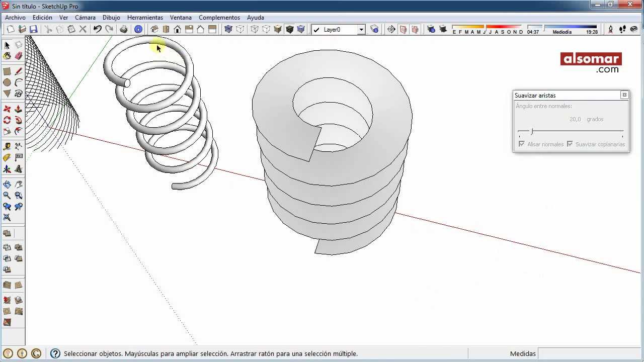Open the Edición menu
This screenshot has height=362, width=644.
42,18
